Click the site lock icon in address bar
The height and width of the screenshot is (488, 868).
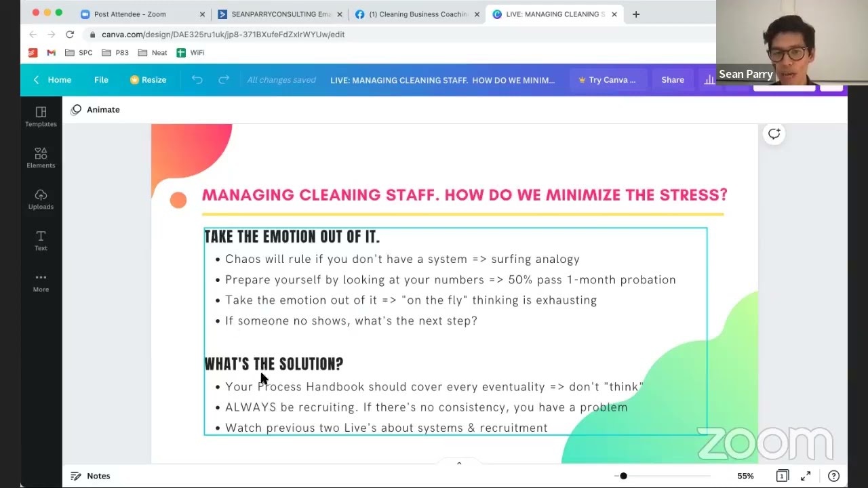click(92, 34)
